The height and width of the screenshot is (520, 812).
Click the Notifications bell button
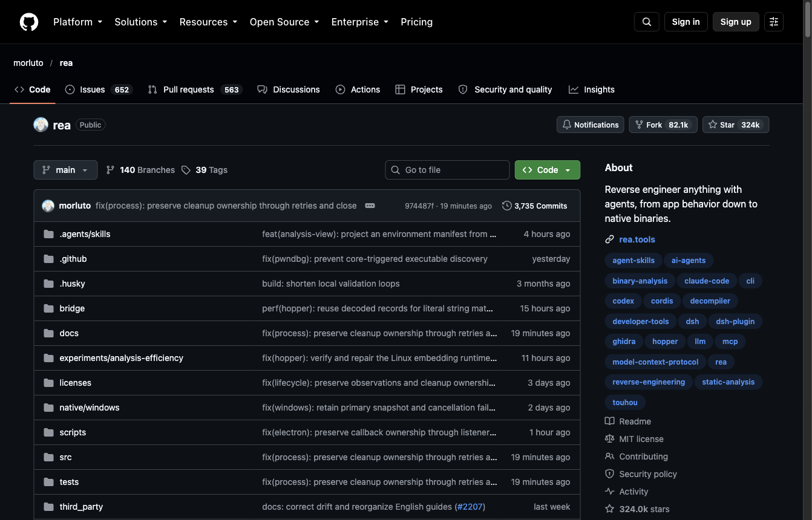click(591, 125)
